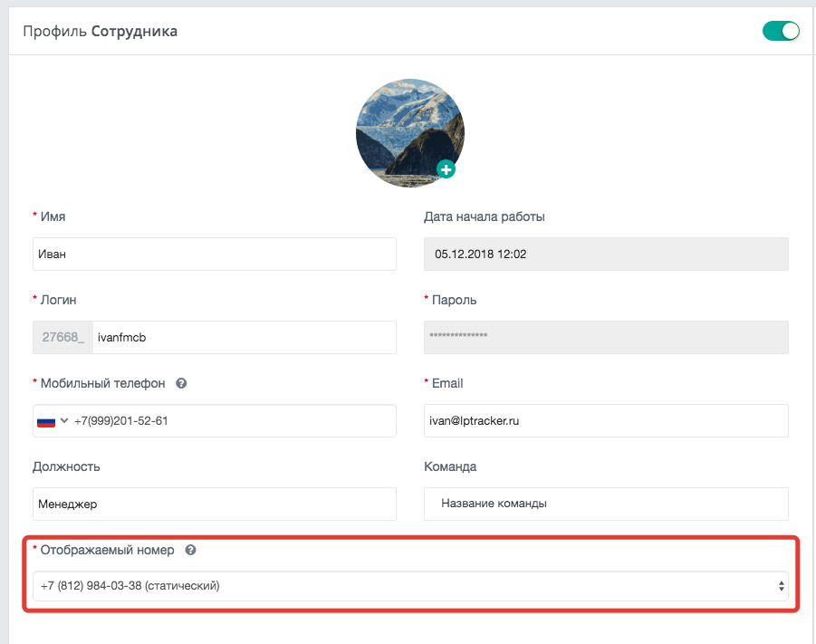
Task: Click the up-down arrows on displayed number select
Action: 782,586
